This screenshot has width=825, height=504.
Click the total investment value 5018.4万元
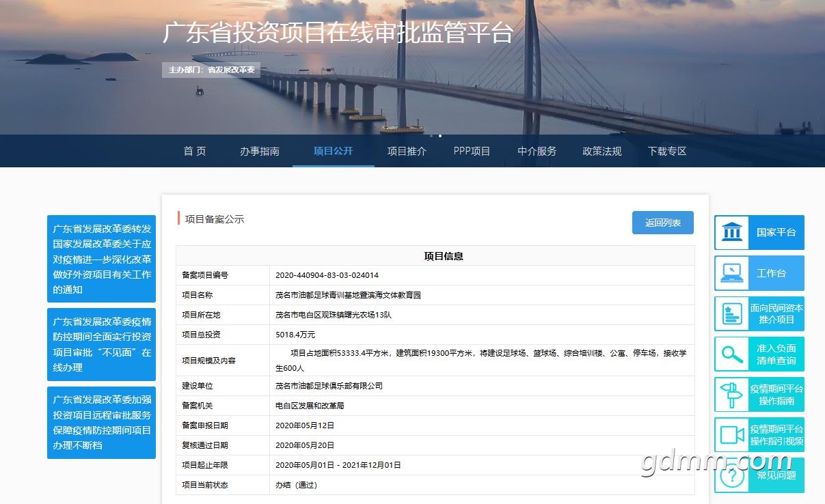coord(295,335)
